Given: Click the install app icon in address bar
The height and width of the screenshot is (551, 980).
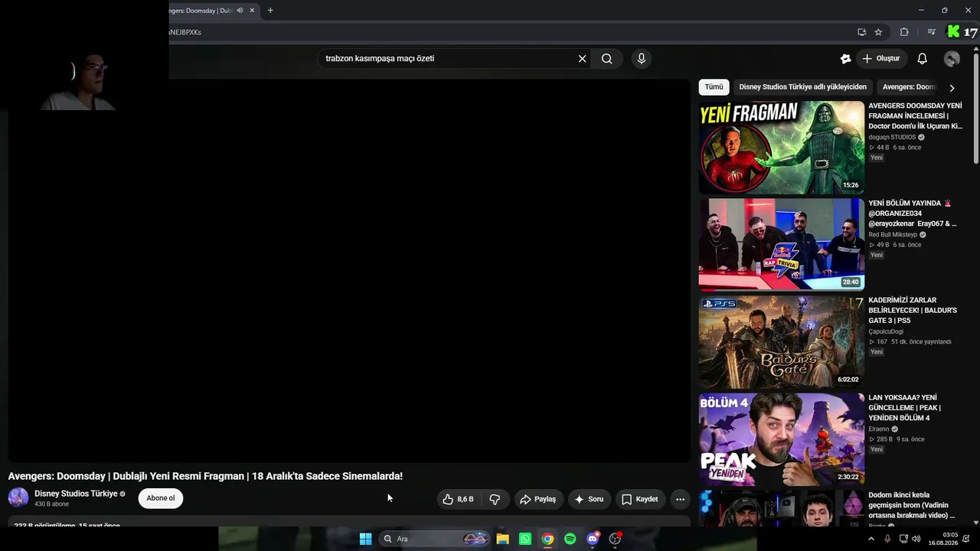Looking at the screenshot, I should 861,32.
